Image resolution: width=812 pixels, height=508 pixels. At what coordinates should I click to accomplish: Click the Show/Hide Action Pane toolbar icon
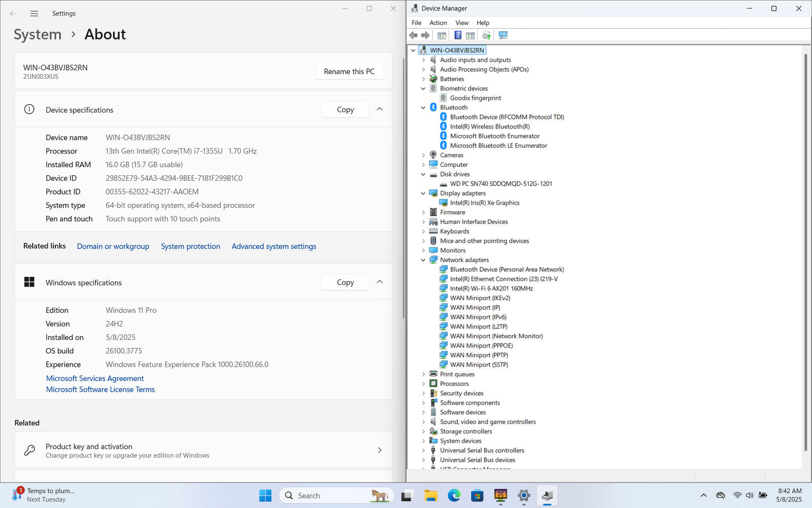[x=470, y=35]
